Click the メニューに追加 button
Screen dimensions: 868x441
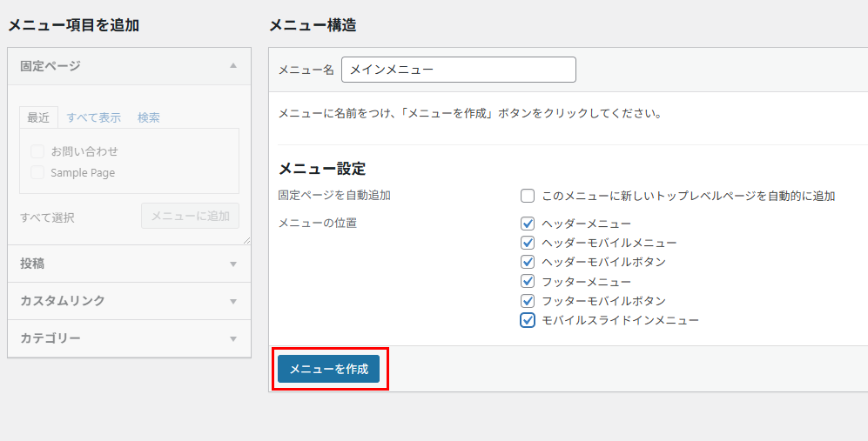click(x=190, y=217)
